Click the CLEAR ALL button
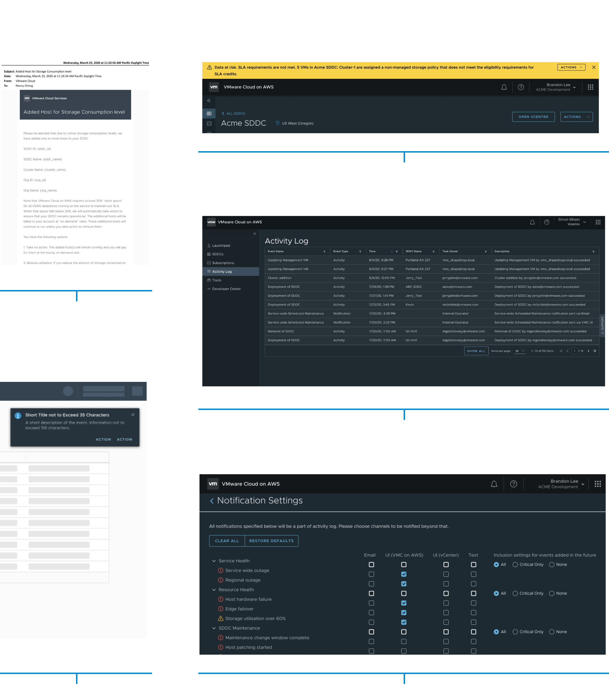Screen dimensions: 609x700 tap(227, 541)
